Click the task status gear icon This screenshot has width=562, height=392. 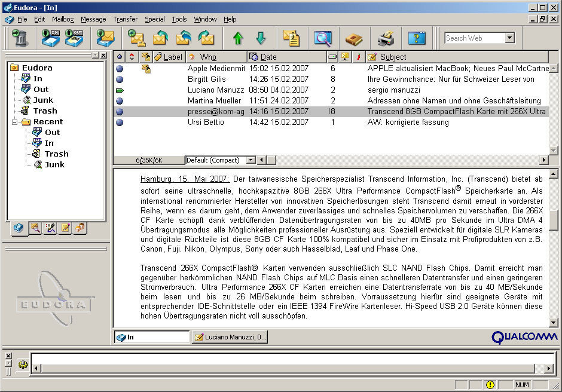(x=23, y=365)
